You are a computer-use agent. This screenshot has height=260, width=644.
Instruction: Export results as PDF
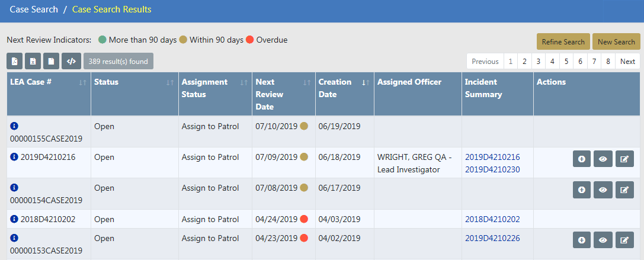coord(14,60)
